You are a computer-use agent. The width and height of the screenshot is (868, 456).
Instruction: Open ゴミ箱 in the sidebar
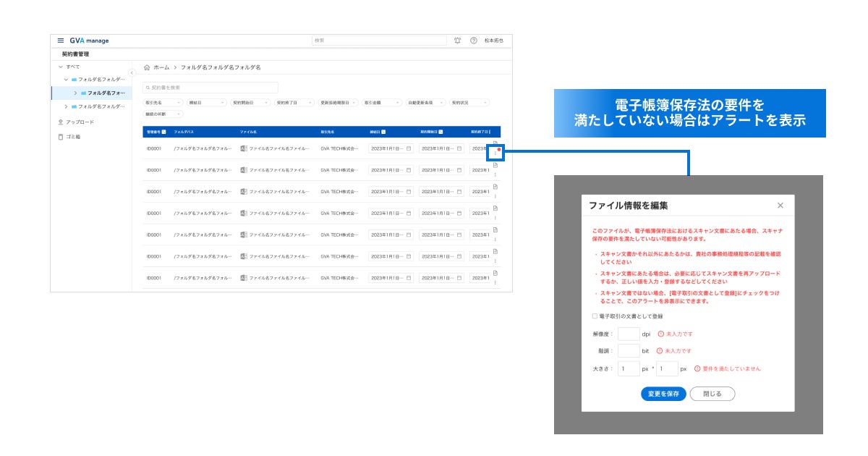(x=73, y=137)
